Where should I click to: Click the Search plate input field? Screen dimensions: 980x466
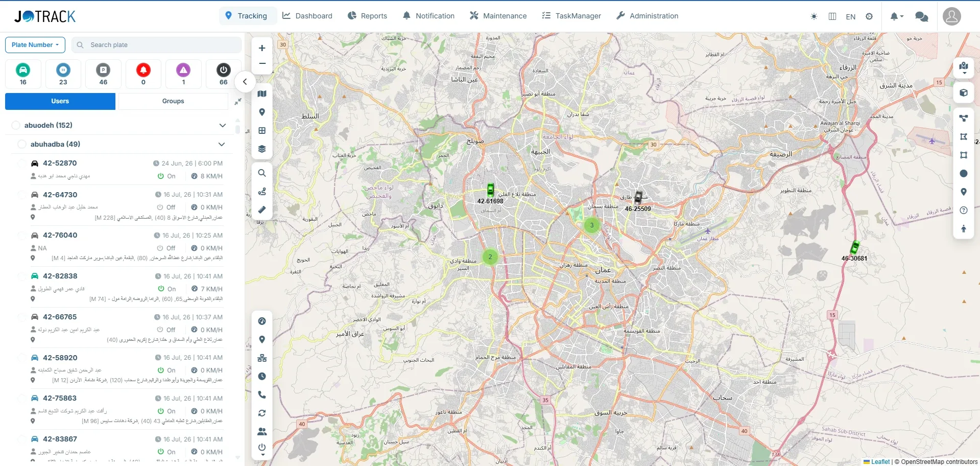[157, 45]
